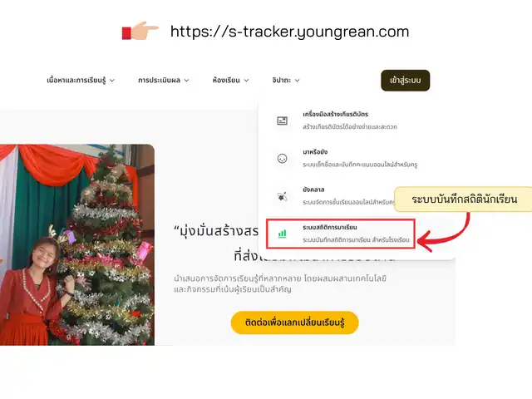
Task: Click the pointing hand icon beside URL
Action: tap(140, 32)
